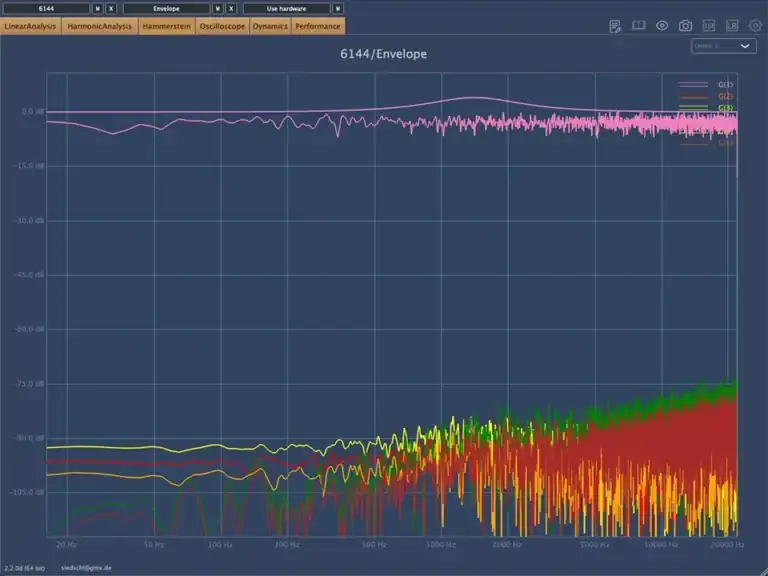Image resolution: width=768 pixels, height=576 pixels.
Task: Click the M button next to Envelope
Action: [218, 8]
